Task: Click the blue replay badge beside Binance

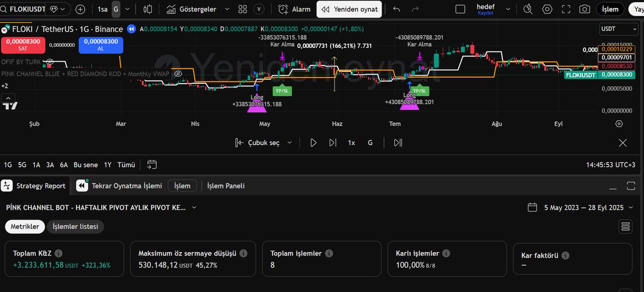Action: click(x=131, y=29)
